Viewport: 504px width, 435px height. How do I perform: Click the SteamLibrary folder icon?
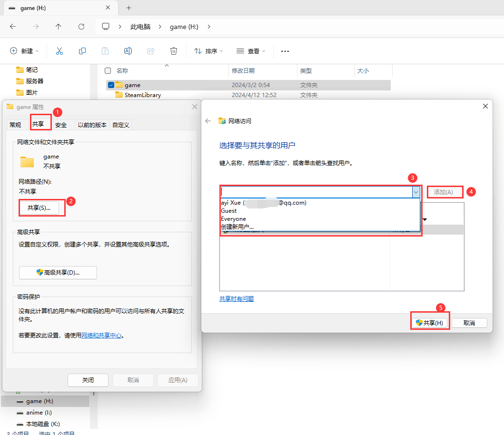pos(119,95)
